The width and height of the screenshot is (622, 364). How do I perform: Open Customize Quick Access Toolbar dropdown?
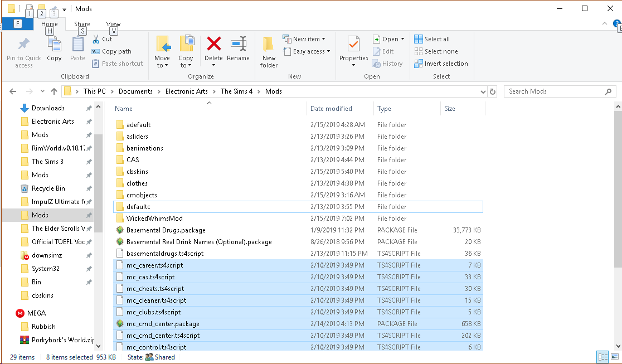(x=64, y=9)
